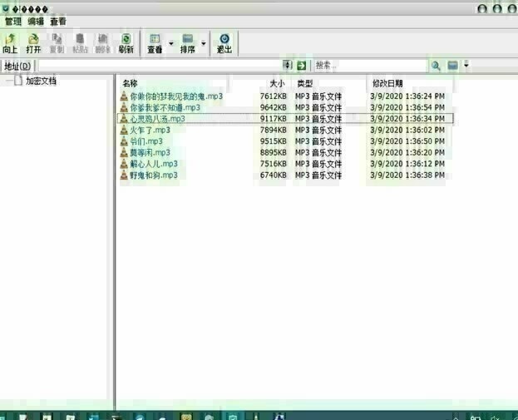This screenshot has height=420, width=518.
Task: Click the view mode icon beside search magnifier
Action: click(452, 66)
